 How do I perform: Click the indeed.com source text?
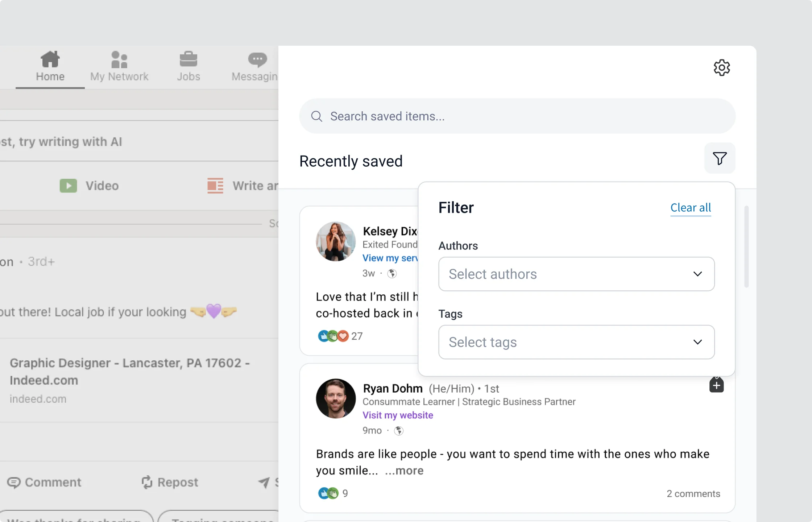pyautogui.click(x=38, y=399)
